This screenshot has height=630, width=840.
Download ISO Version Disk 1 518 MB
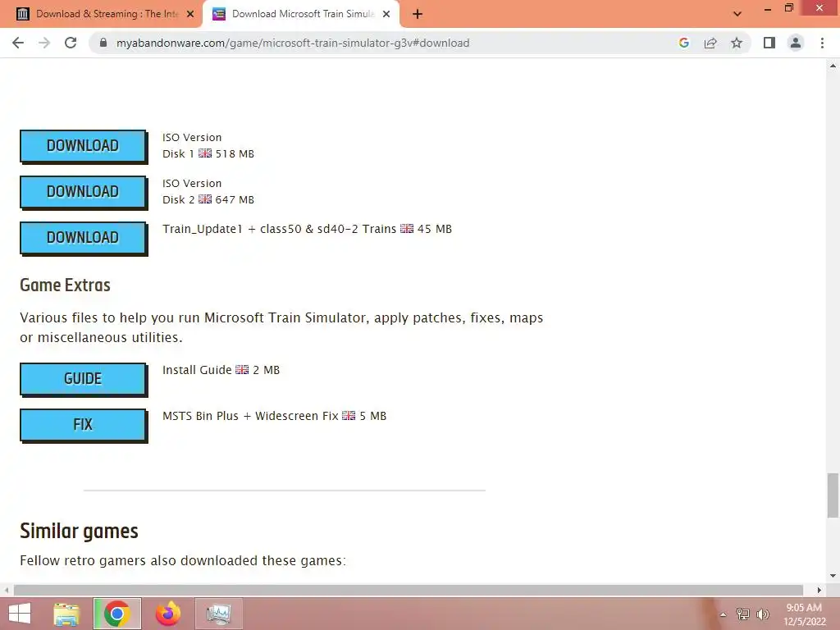[83, 146]
